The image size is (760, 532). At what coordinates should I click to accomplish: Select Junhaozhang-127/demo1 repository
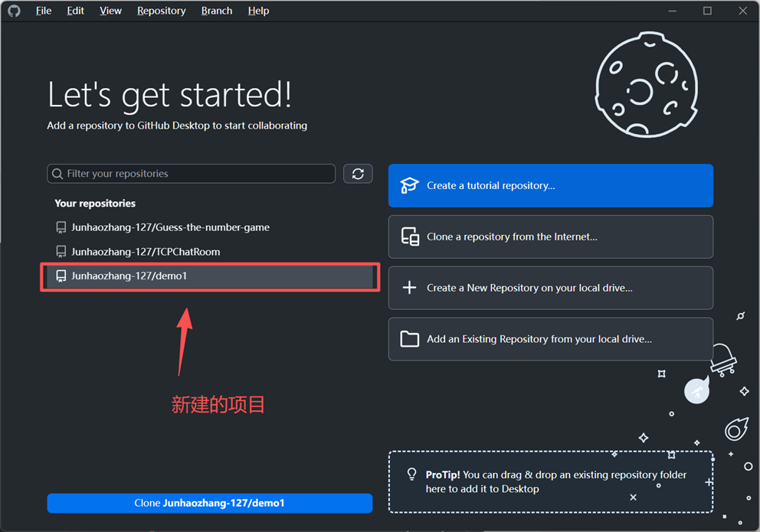(209, 276)
